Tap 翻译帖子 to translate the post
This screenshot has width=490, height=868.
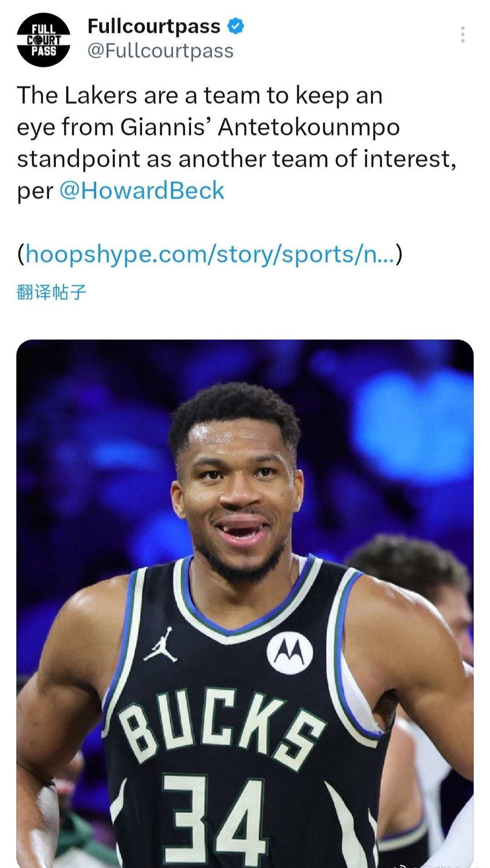click(51, 293)
